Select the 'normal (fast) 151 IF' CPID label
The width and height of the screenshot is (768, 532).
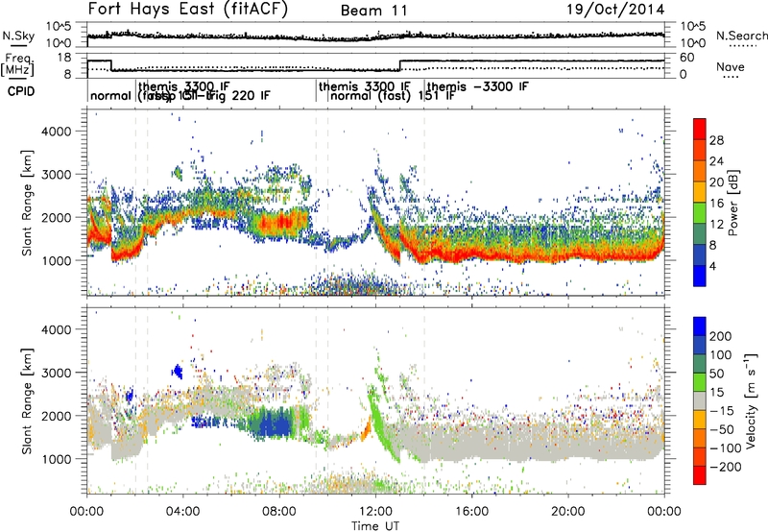coord(393,96)
